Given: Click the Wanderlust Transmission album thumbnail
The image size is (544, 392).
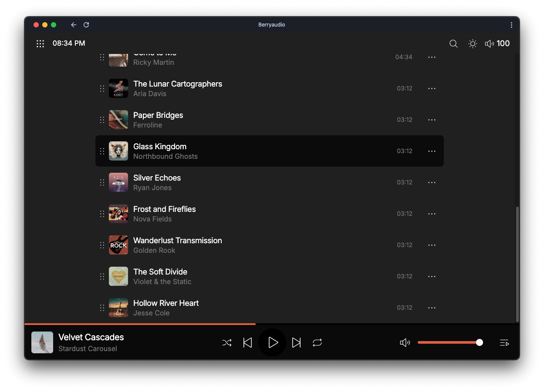Looking at the screenshot, I should click(x=118, y=245).
